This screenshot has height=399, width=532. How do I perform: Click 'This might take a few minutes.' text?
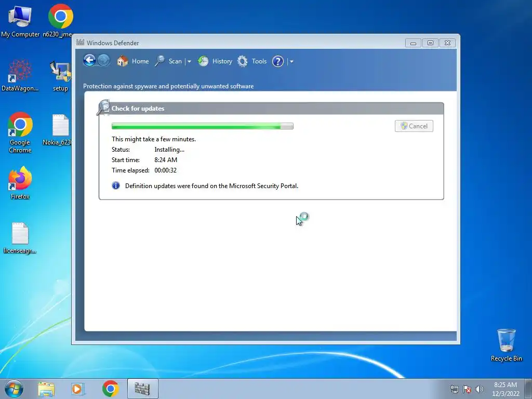pos(154,139)
